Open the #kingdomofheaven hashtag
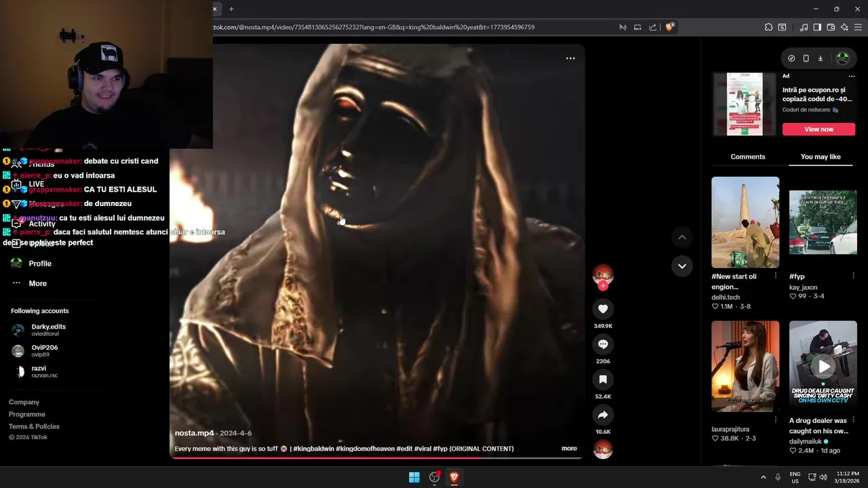This screenshot has height=488, width=868. pos(365,449)
